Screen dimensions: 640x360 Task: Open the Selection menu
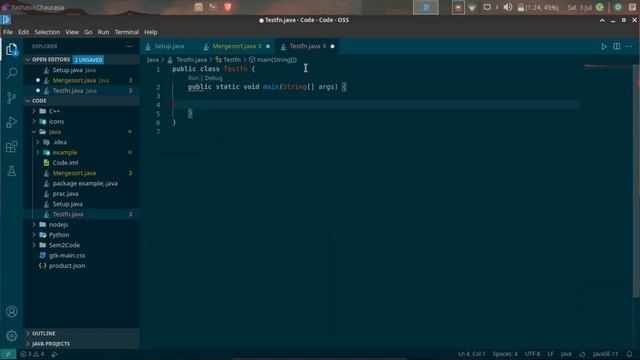pyautogui.click(x=47, y=32)
